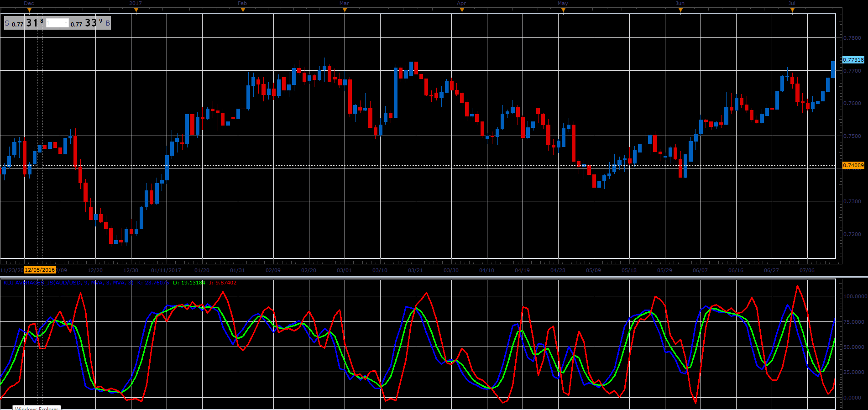Click the KDJ AVERAGES_JS indicator title
Viewport: 868px width, 410px height.
pos(68,283)
